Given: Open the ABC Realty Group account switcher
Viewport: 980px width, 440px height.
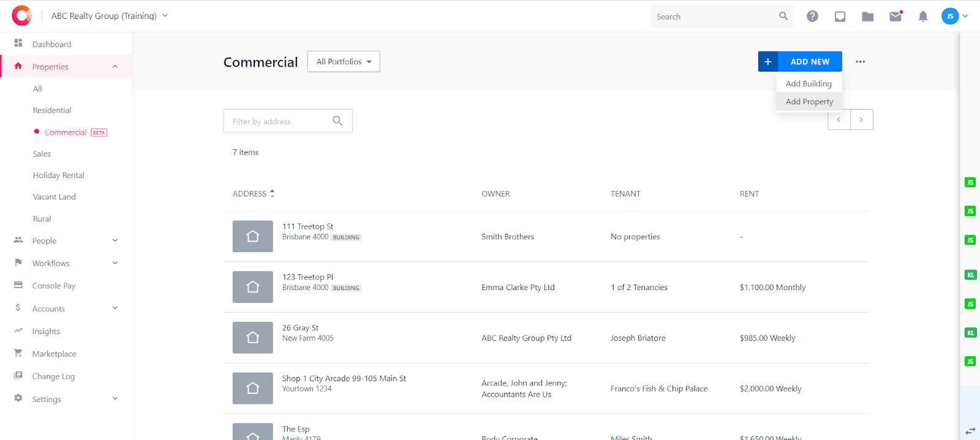Looking at the screenshot, I should tap(109, 16).
